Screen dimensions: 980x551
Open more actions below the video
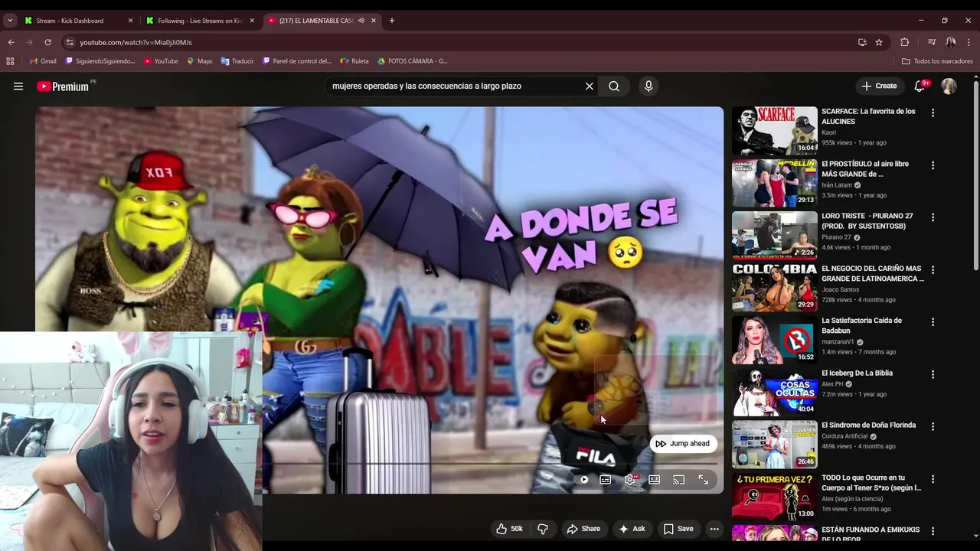click(x=714, y=529)
